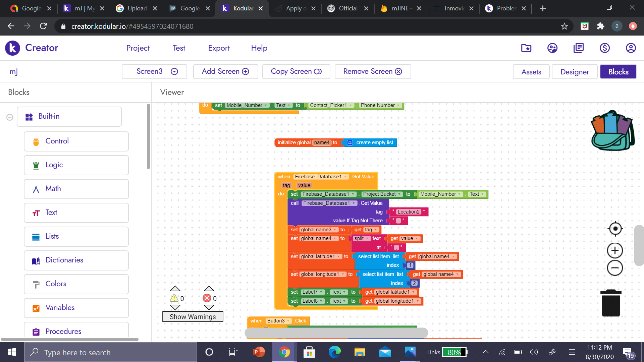The width and height of the screenshot is (644, 362).
Task: Click the Show Warnings button
Action: tap(193, 317)
